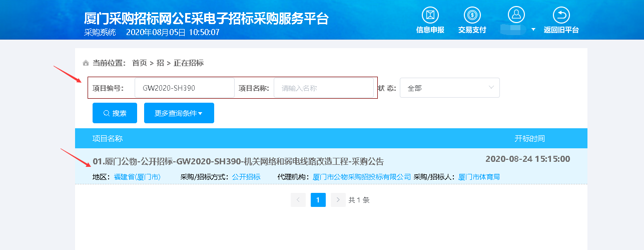Click the 厦门市体育局 purchaser link
The height and width of the screenshot is (250, 644).
(479, 177)
